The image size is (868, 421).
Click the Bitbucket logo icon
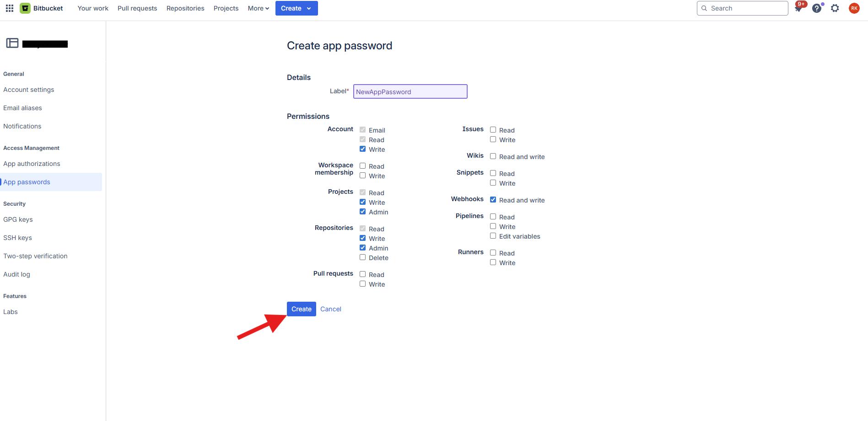point(25,8)
